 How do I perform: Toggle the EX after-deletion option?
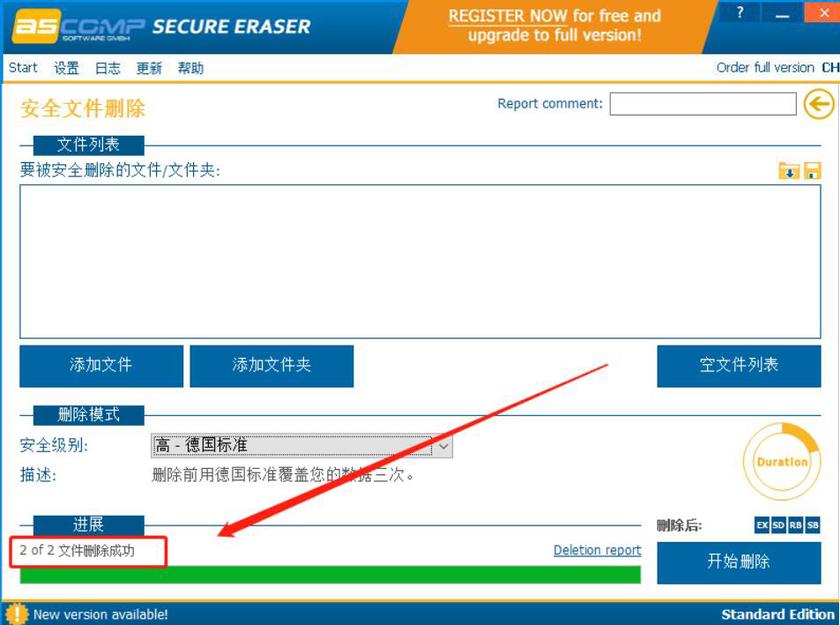[762, 525]
